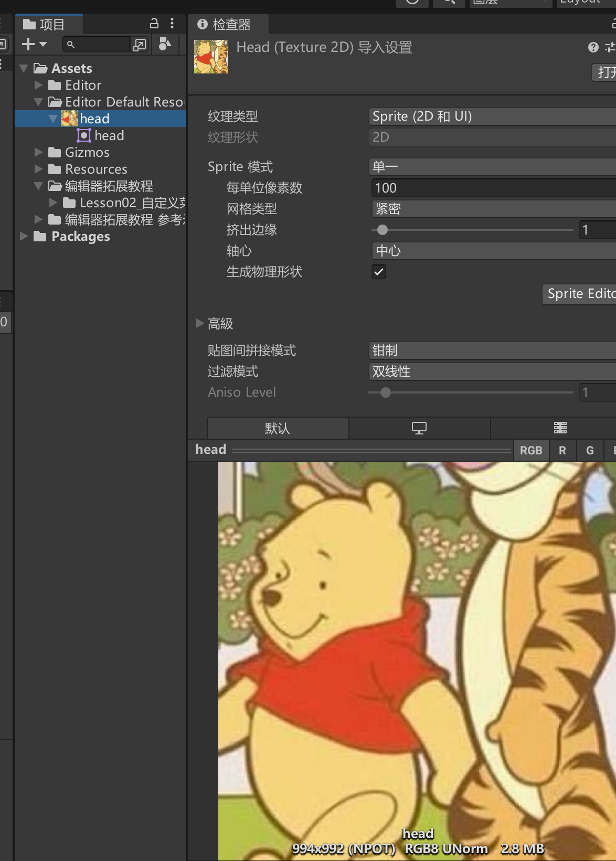The width and height of the screenshot is (616, 861).
Task: Open the 过滤模式 双线性 dropdown
Action: click(x=492, y=371)
